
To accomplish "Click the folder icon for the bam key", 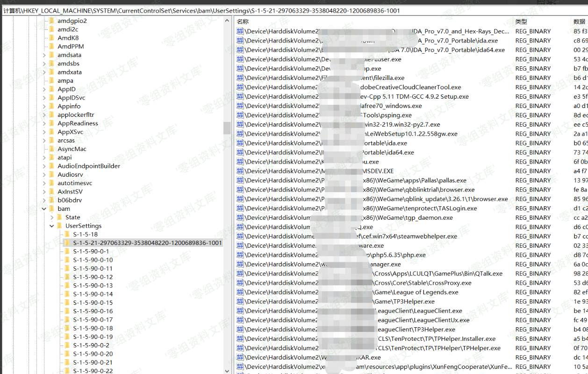I will pyautogui.click(x=52, y=209).
